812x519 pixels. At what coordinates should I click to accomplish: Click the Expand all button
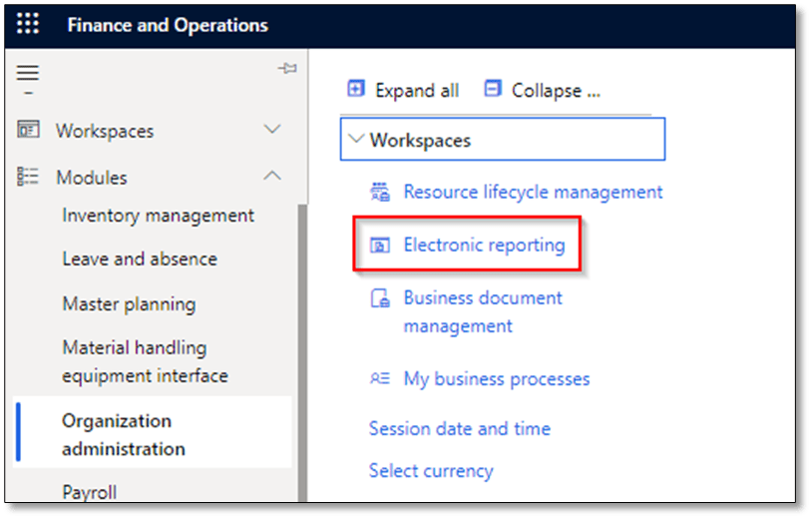[403, 90]
